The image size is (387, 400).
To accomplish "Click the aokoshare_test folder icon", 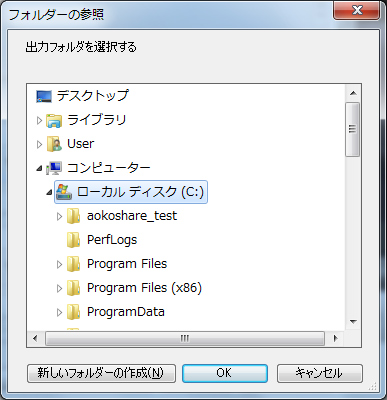I will coord(73,216).
